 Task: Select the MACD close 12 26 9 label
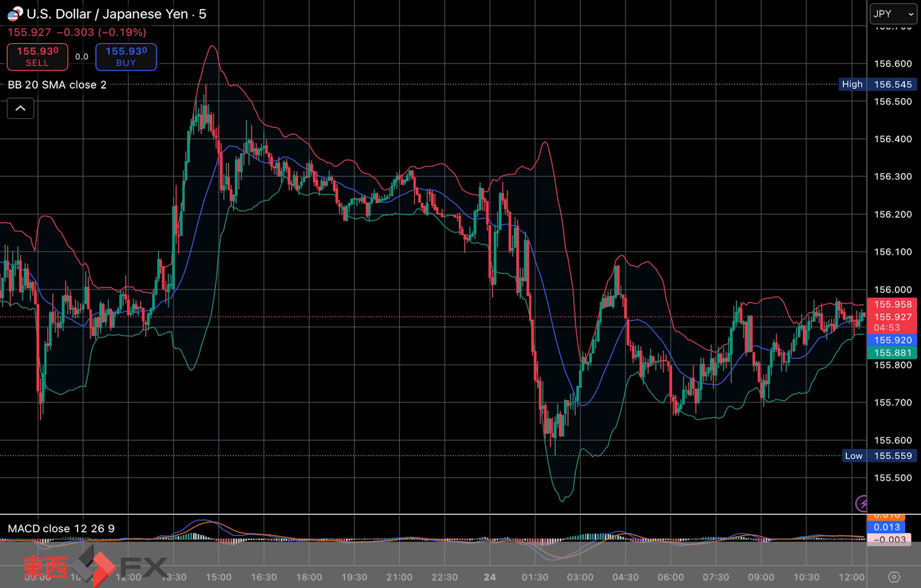(61, 529)
